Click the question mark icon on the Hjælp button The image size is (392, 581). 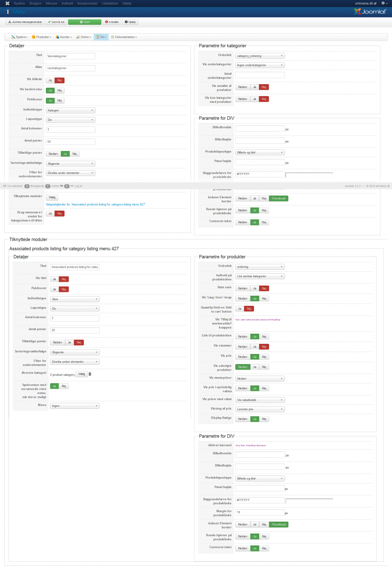tap(126, 22)
